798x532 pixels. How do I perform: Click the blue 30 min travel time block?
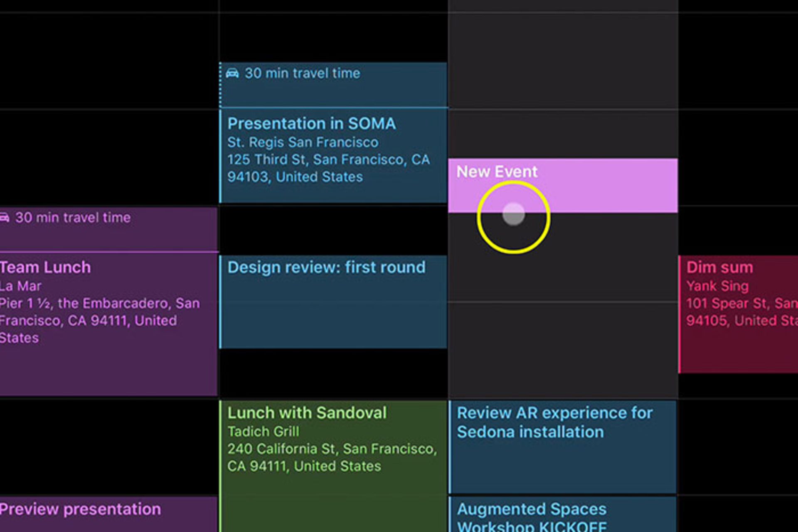(x=333, y=85)
